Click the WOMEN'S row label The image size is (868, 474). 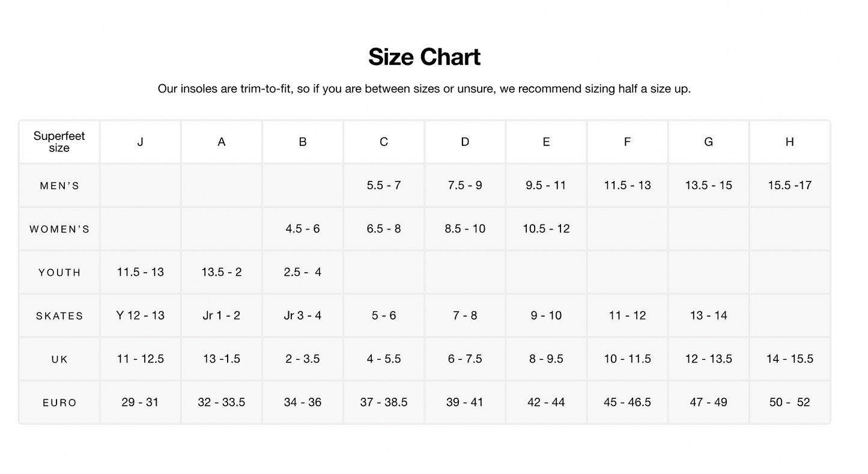click(59, 229)
